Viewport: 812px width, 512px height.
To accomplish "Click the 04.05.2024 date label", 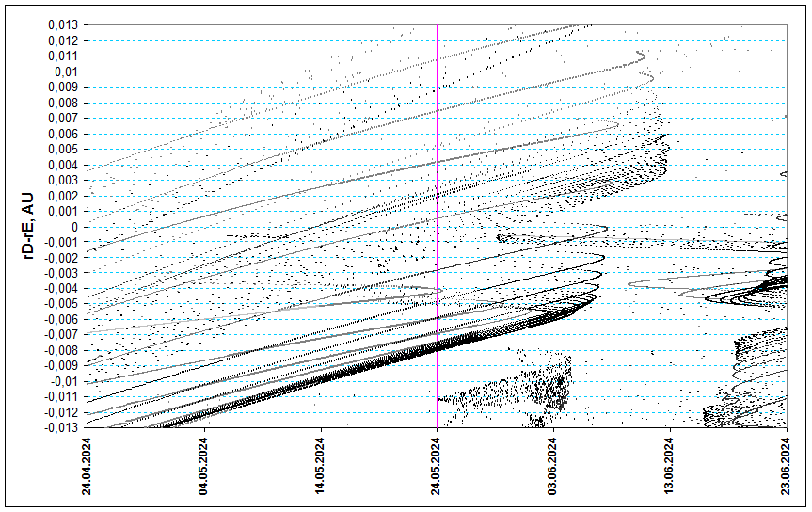I will click(203, 467).
